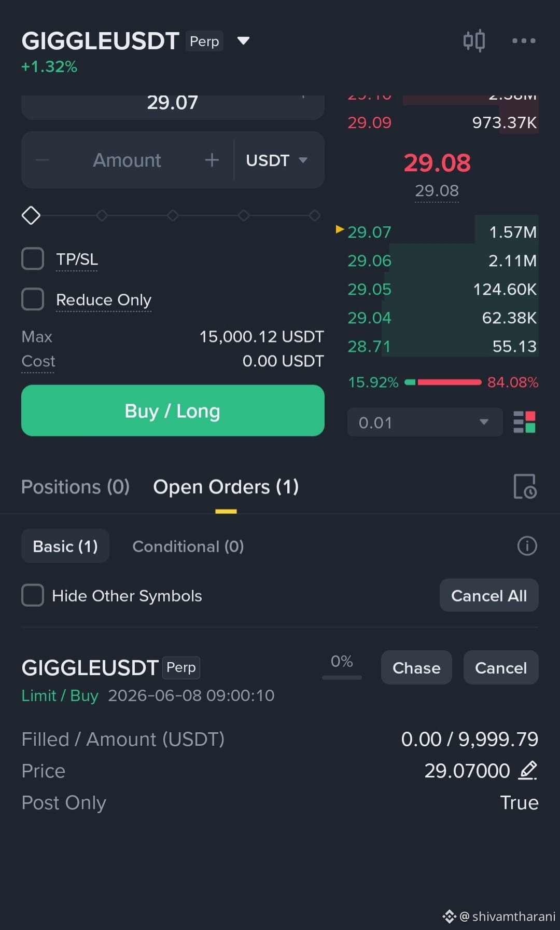Click Cancel All orders button
560x930 pixels.
(x=489, y=595)
